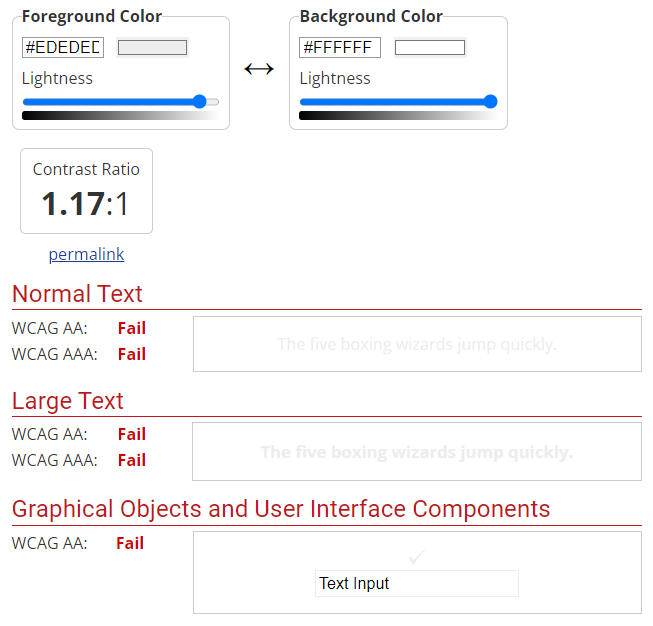Click the Large Text bold sample sentence

click(417, 452)
